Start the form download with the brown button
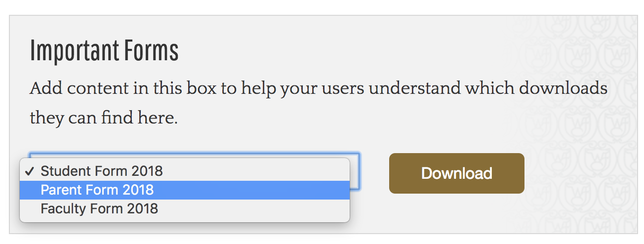 (x=456, y=173)
